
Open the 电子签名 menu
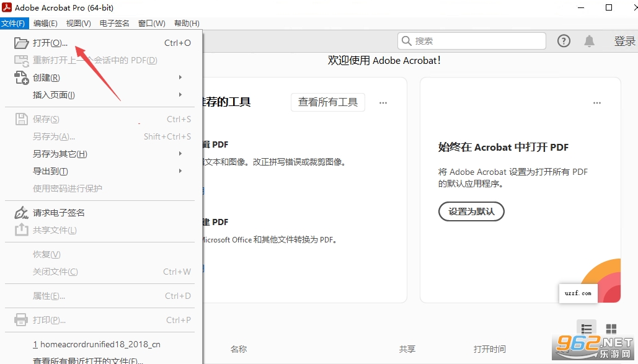click(114, 23)
